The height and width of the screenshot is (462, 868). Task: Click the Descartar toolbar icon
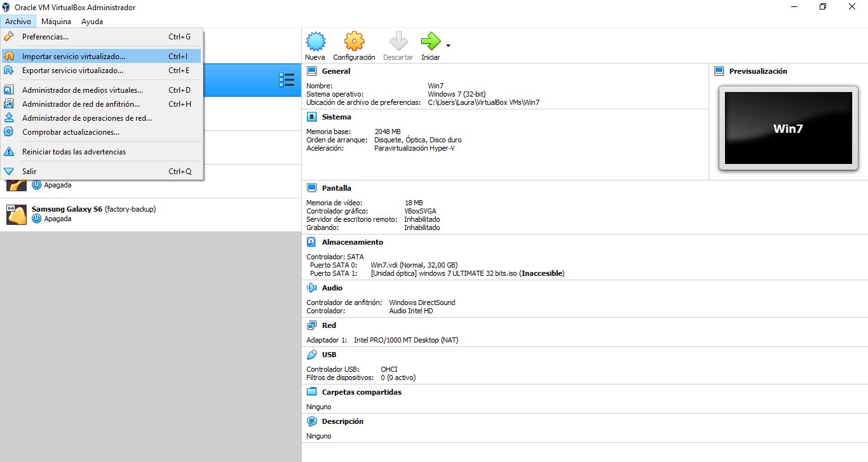click(398, 42)
